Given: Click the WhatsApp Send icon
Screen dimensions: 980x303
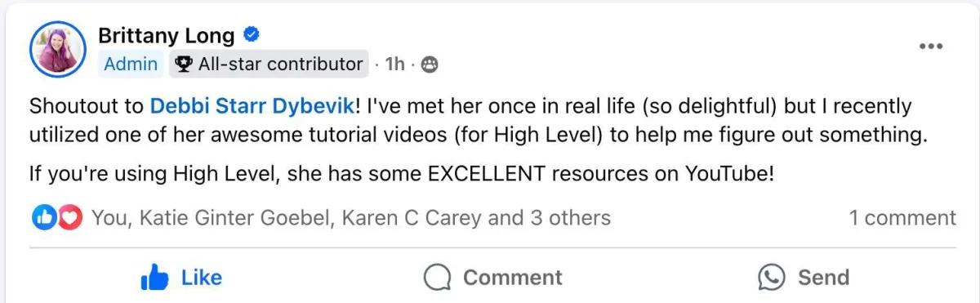Looking at the screenshot, I should (x=771, y=278).
